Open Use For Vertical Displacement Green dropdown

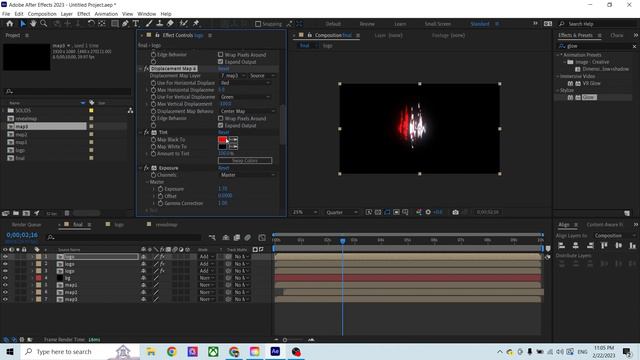(x=245, y=97)
